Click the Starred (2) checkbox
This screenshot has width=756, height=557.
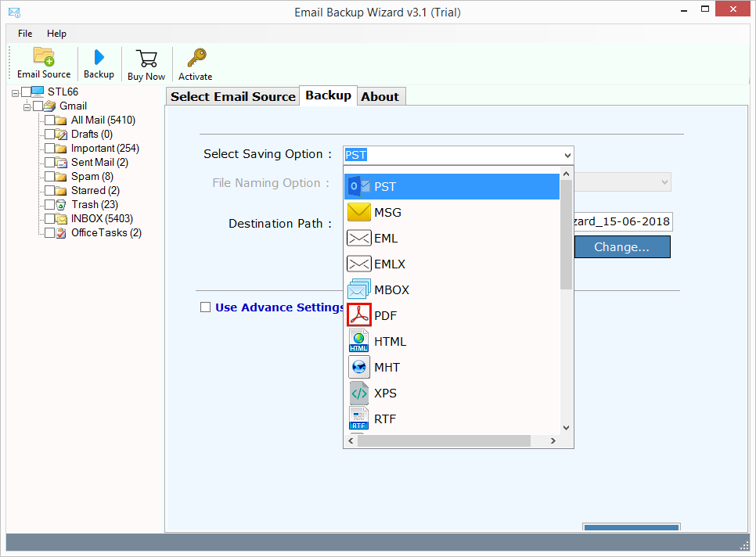click(x=49, y=190)
